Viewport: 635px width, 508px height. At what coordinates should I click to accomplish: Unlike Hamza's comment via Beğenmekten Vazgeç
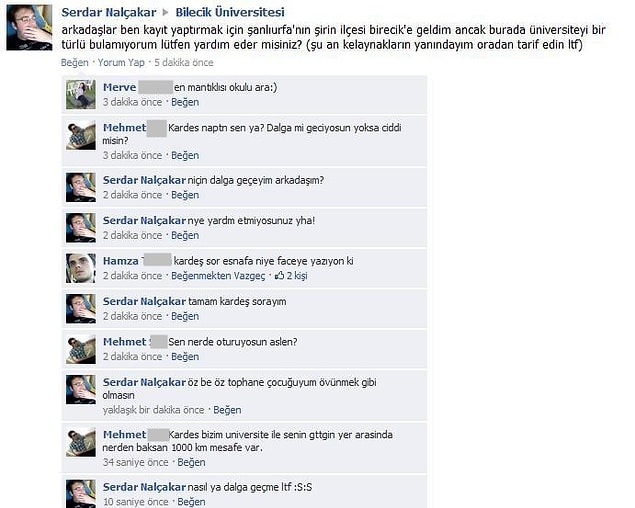point(218,276)
